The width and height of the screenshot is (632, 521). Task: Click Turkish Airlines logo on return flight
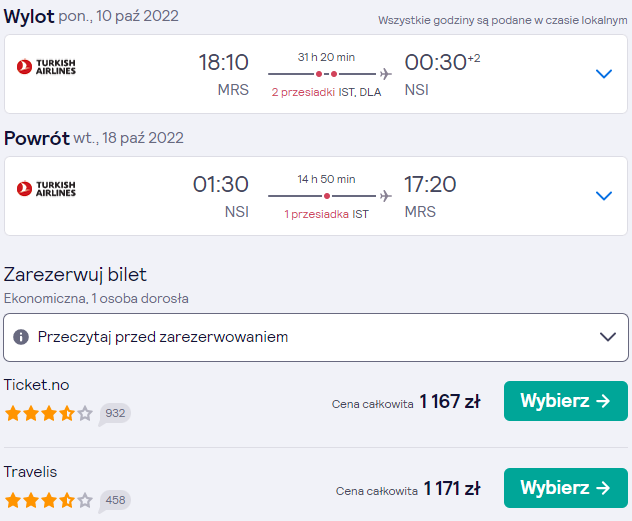point(46,189)
